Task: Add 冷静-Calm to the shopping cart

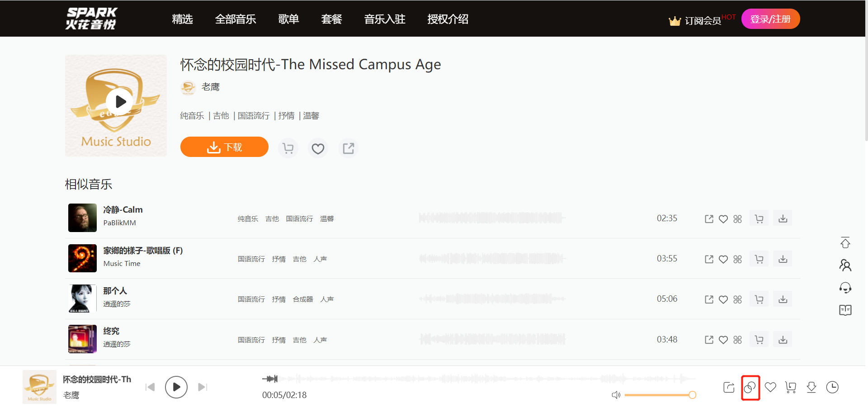Action: [759, 219]
